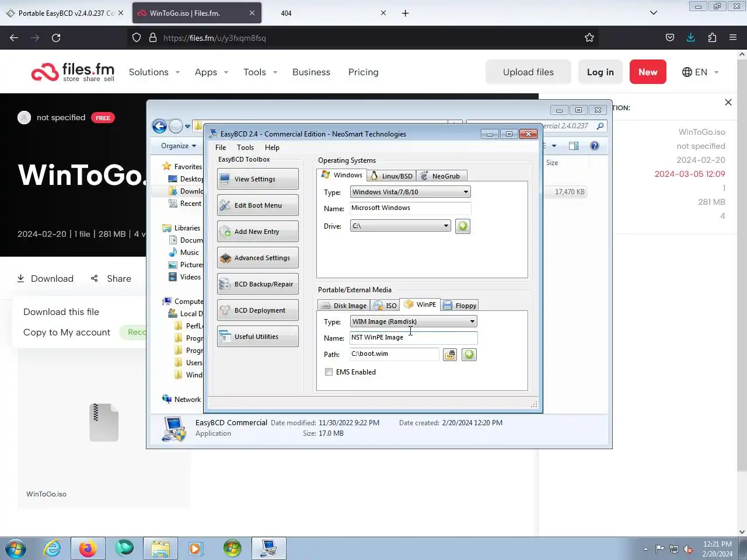Expand the Tools menu on files.fm
The image size is (747, 560).
260,72
